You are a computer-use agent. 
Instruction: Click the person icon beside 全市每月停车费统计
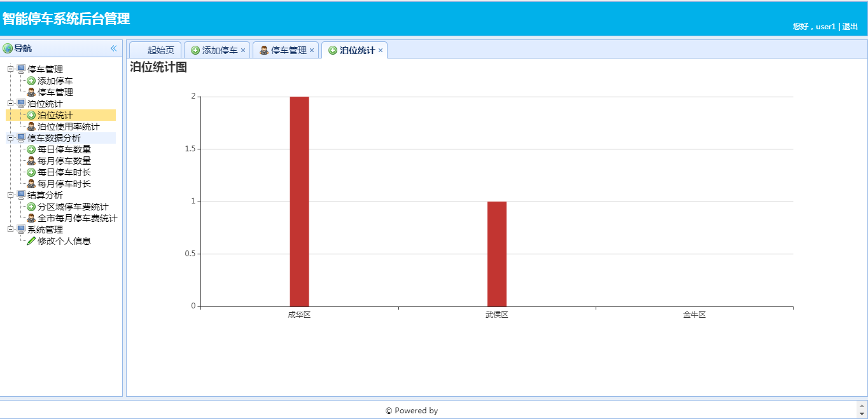[31, 218]
